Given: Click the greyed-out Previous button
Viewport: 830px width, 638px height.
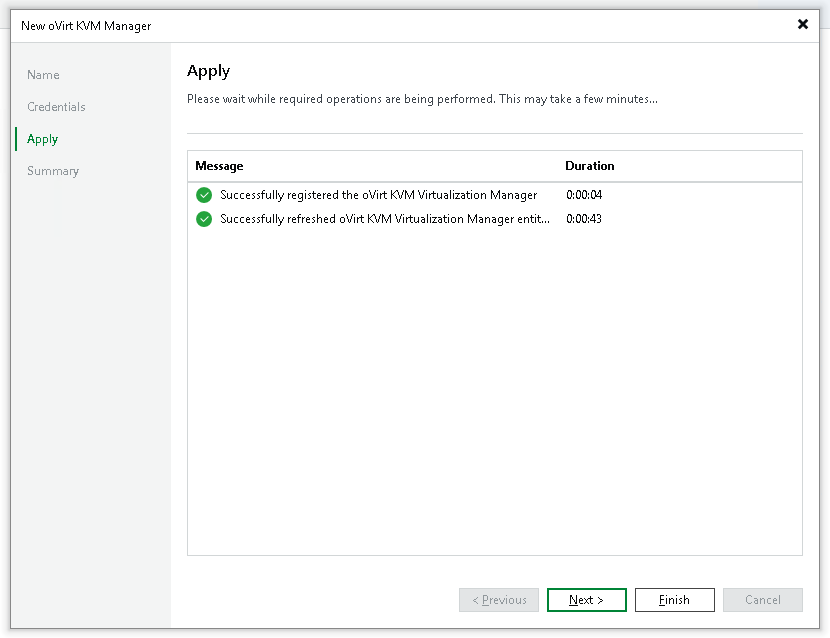Looking at the screenshot, I should click(499, 600).
